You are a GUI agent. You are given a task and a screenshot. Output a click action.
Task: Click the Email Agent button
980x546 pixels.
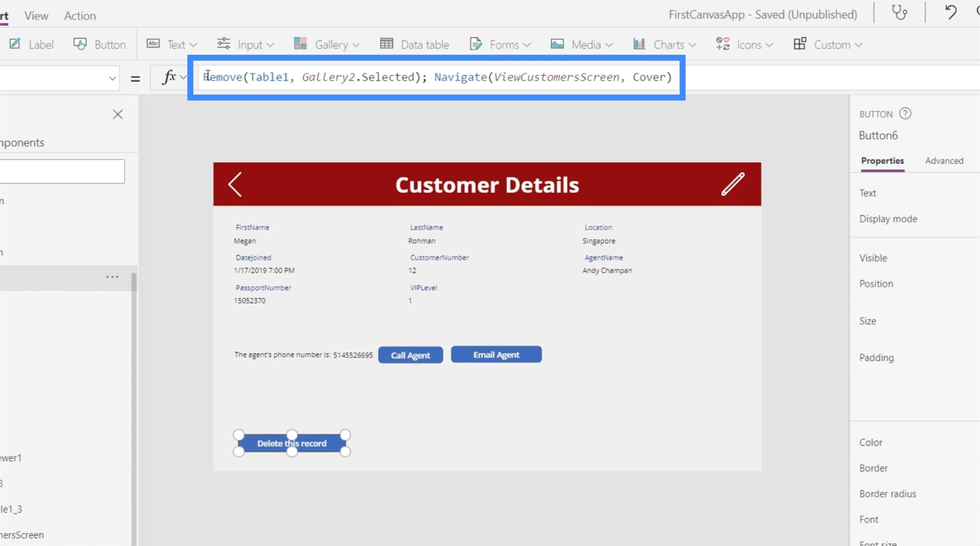[496, 355]
